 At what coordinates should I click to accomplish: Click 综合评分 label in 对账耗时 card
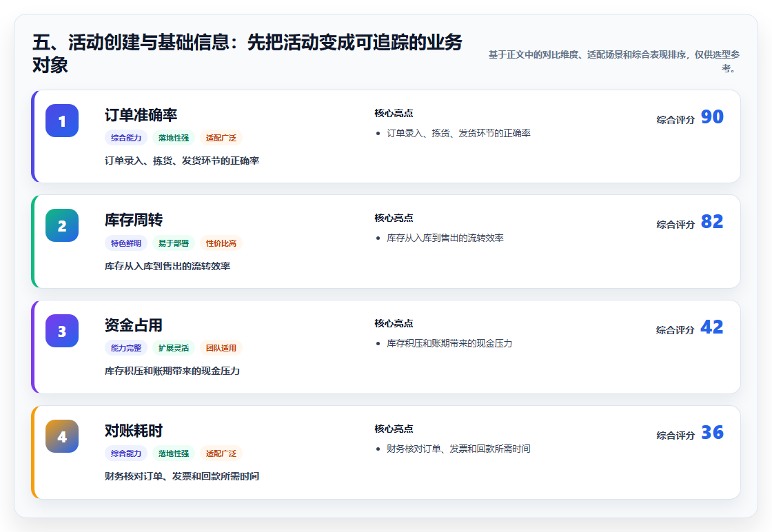click(x=675, y=436)
